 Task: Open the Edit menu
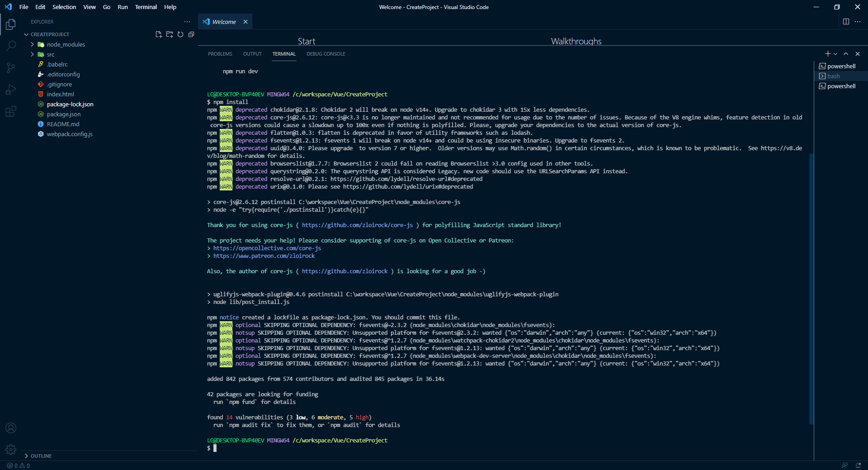[x=40, y=7]
